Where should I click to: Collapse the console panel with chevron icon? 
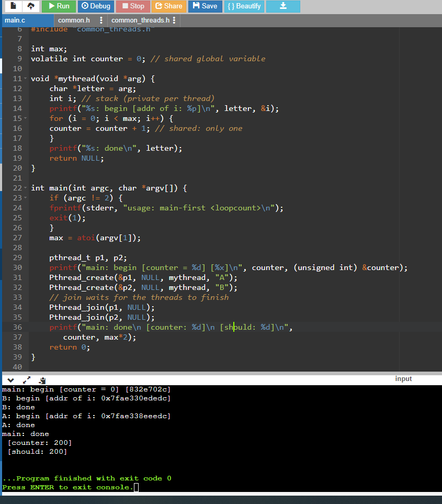pos(10,380)
